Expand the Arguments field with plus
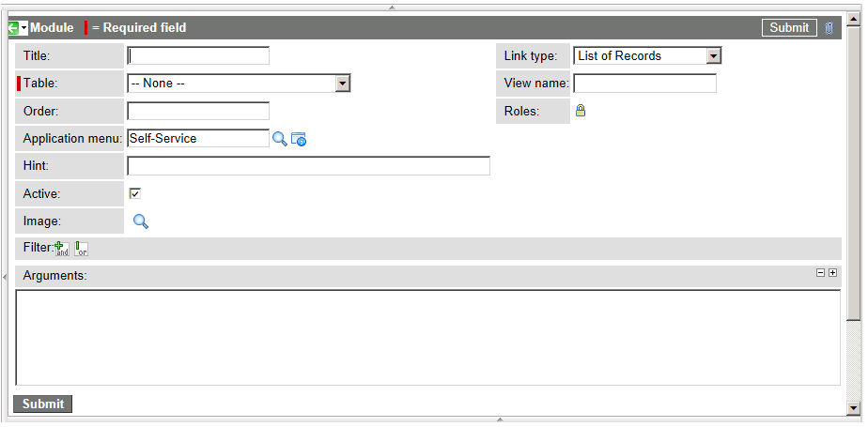Screen dimensions: 868x427 [x=832, y=273]
